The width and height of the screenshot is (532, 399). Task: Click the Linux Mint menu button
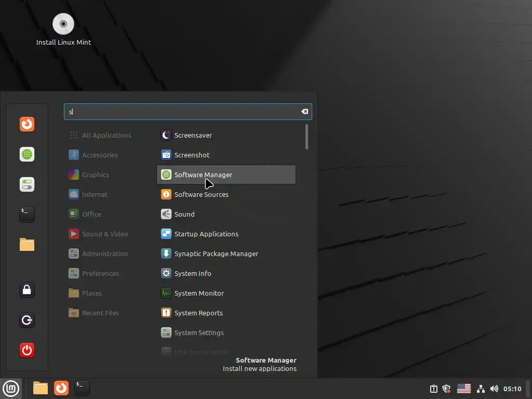(x=11, y=389)
